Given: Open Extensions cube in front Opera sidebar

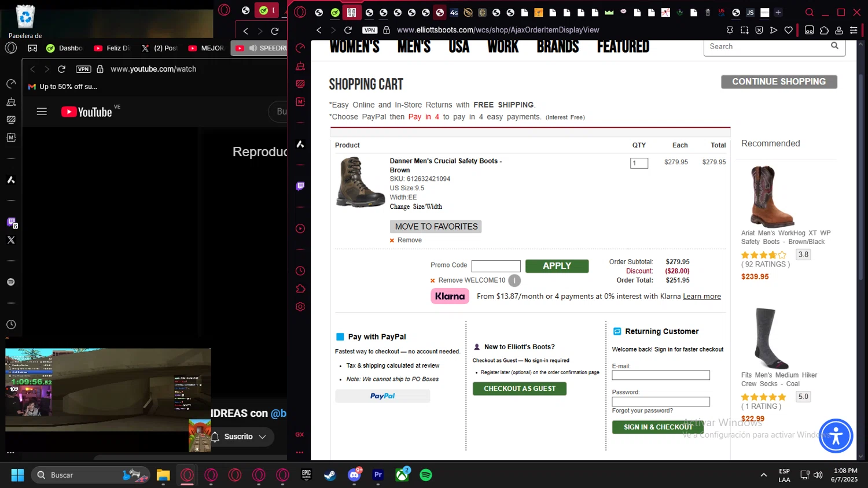Looking at the screenshot, I should coord(300,289).
